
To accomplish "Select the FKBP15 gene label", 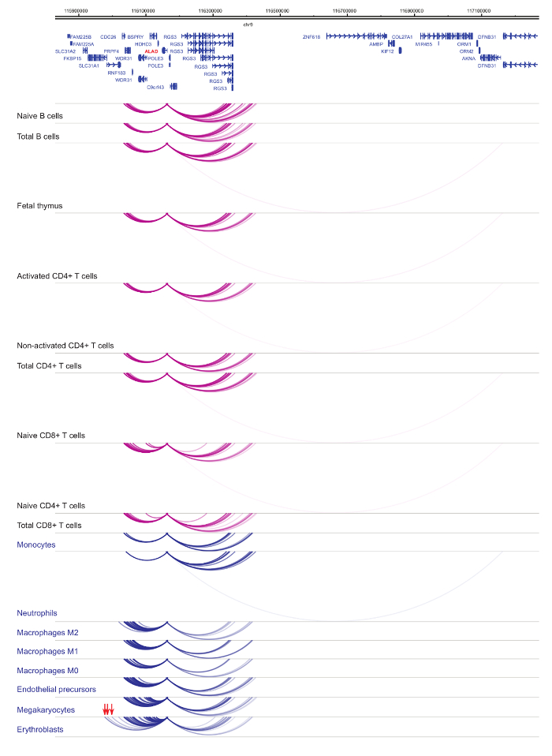I will [x=73, y=58].
